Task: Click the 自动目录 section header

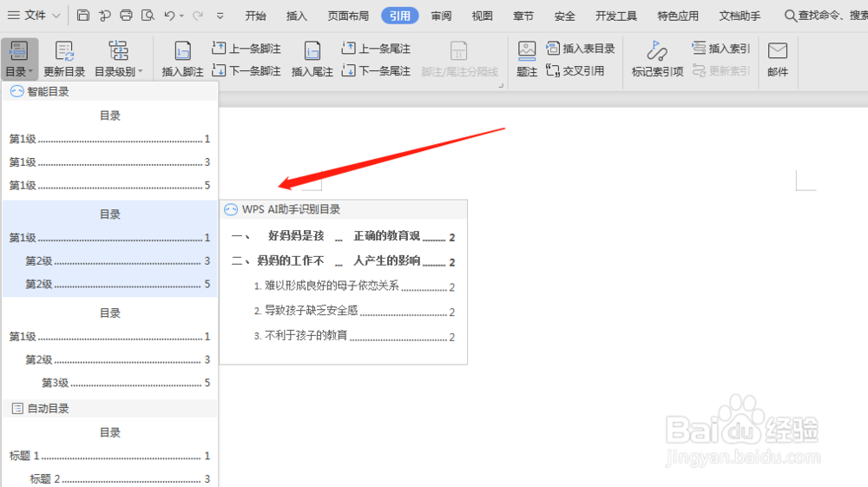Action: coord(109,408)
